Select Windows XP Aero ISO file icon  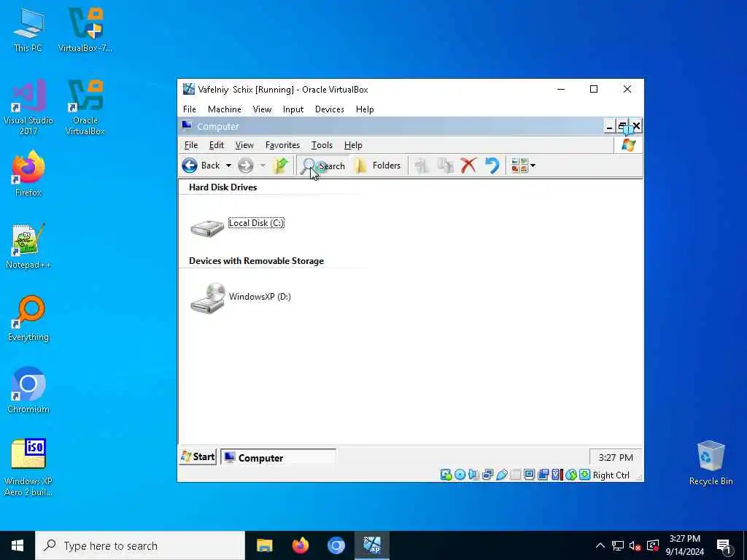pos(28,467)
